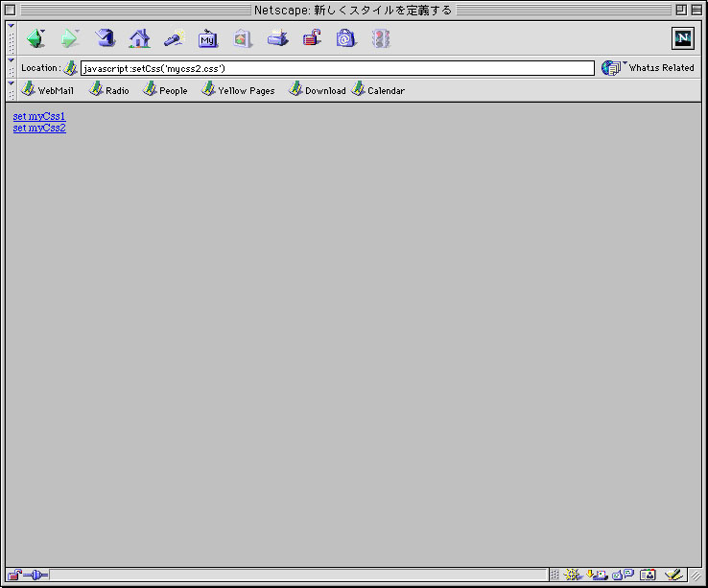Viewport: 708px width, 588px height.
Task: Open the Radio bookmark
Action: pyautogui.click(x=108, y=89)
